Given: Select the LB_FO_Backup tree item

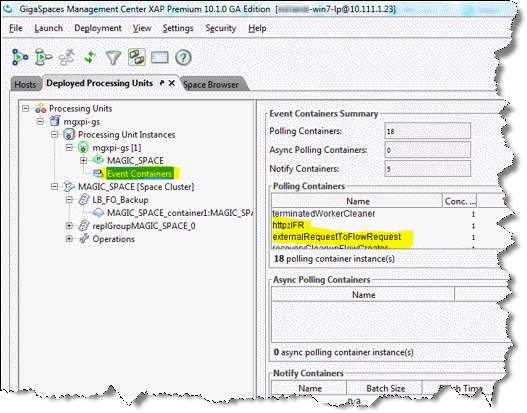Looking at the screenshot, I should pyautogui.click(x=120, y=200).
